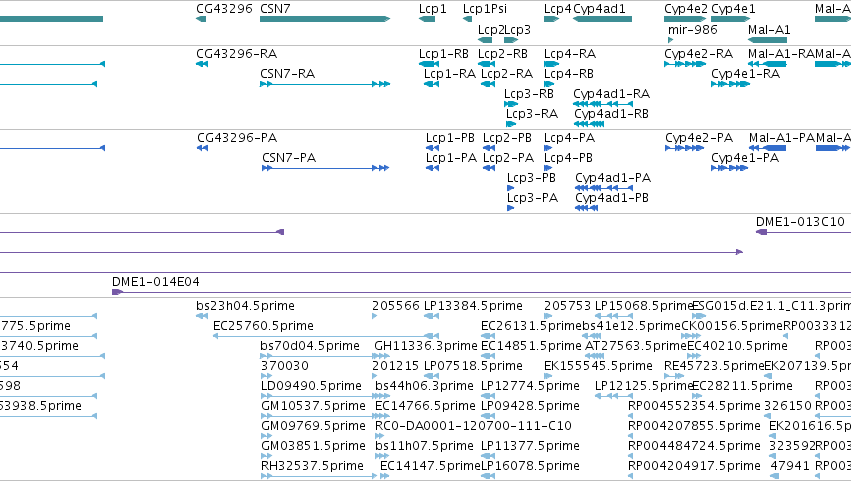Select the LD09490.5prime EST label

click(312, 387)
